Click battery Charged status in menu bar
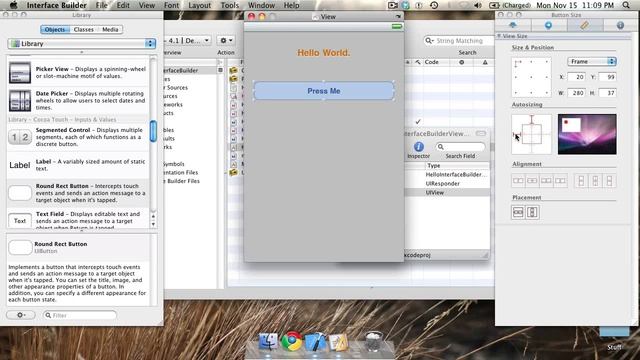 (510, 5)
